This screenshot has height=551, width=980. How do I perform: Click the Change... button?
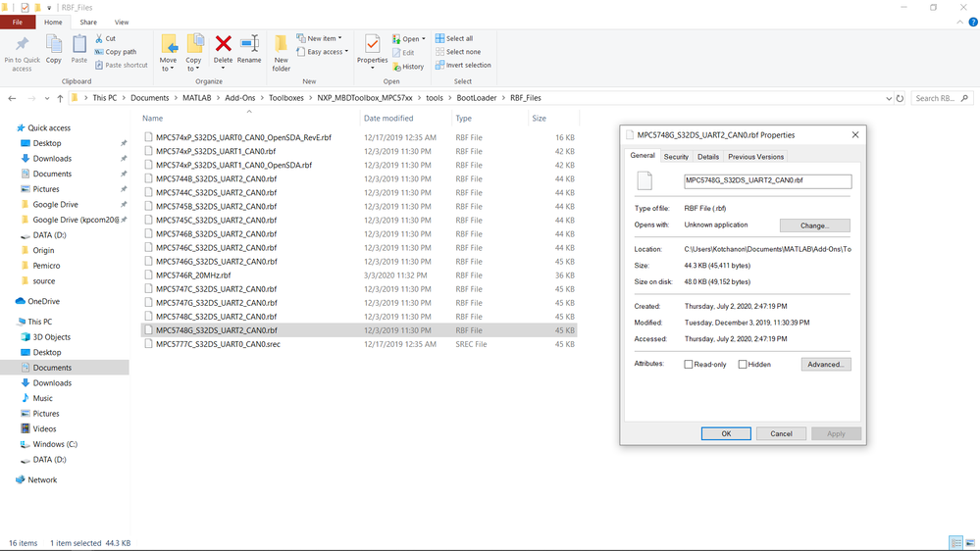[x=814, y=225]
